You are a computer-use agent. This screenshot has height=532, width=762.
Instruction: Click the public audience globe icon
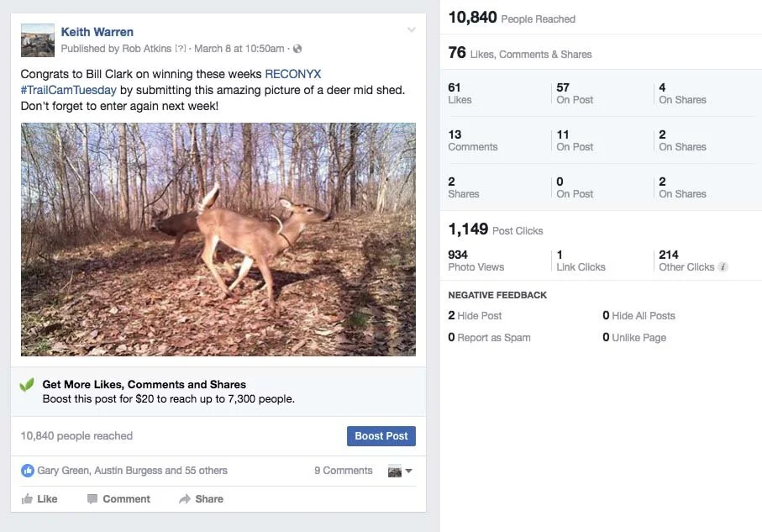pyautogui.click(x=297, y=49)
